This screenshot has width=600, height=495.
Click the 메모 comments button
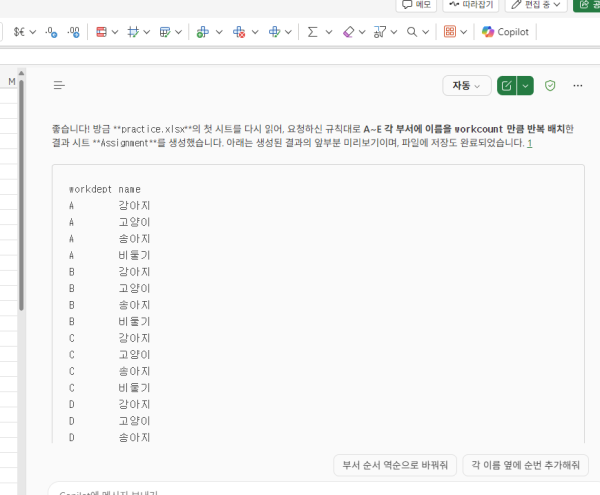click(416, 5)
